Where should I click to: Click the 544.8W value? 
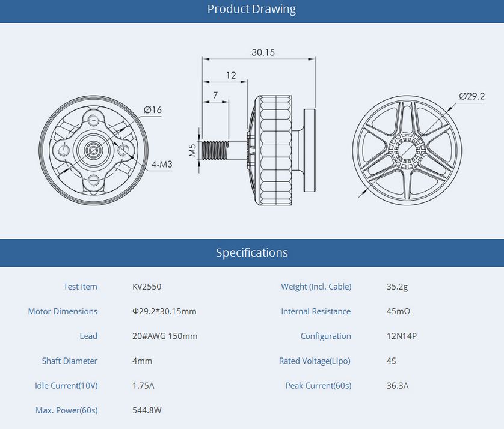click(147, 410)
